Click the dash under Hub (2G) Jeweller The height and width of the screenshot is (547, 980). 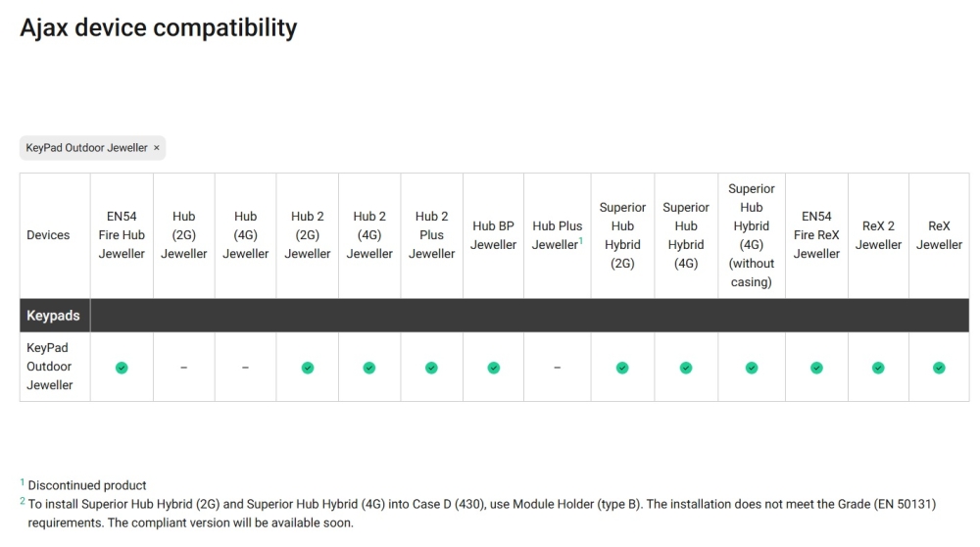point(183,368)
